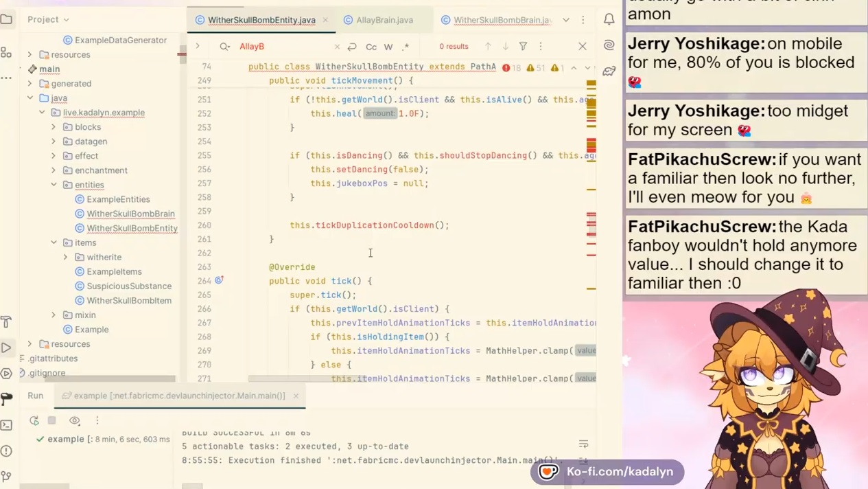Select the WitherSkullBombBrain.java editor tab
Screen dimensions: 868x489
(501, 20)
